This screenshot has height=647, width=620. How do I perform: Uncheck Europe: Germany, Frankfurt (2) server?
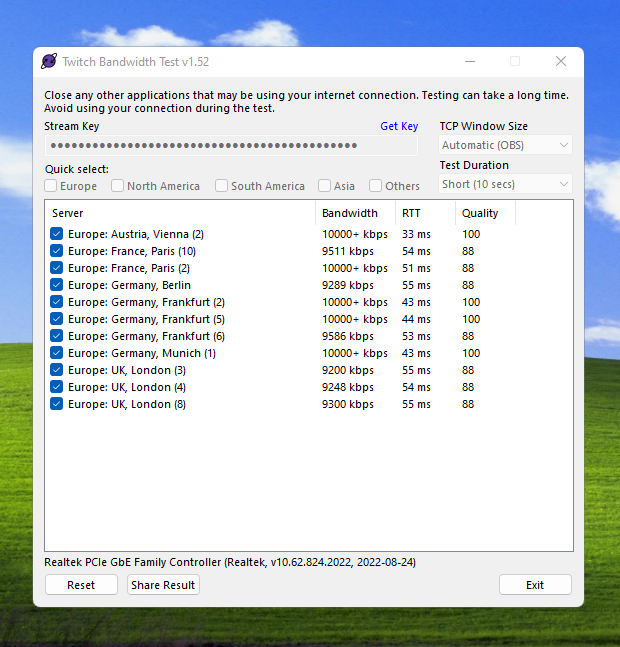pyautogui.click(x=57, y=302)
